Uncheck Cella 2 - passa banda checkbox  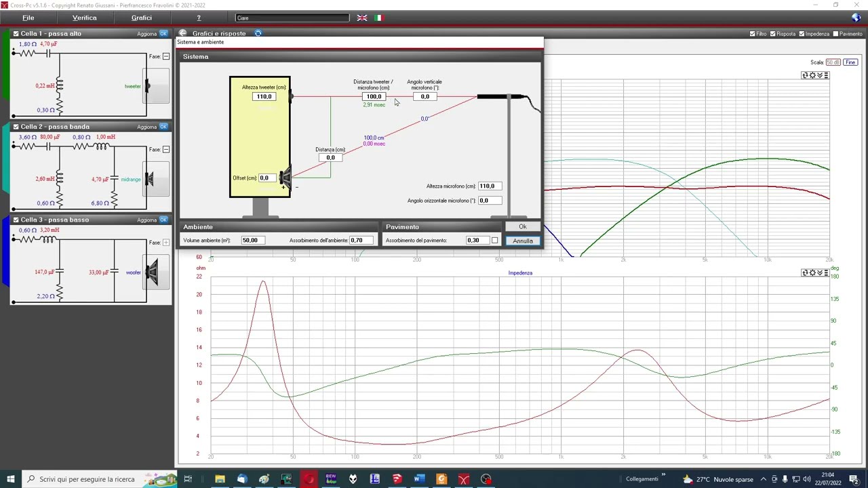tap(16, 126)
